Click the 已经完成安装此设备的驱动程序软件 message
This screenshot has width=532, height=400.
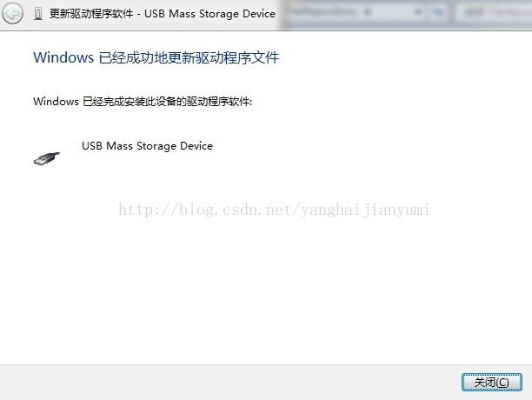(167, 101)
